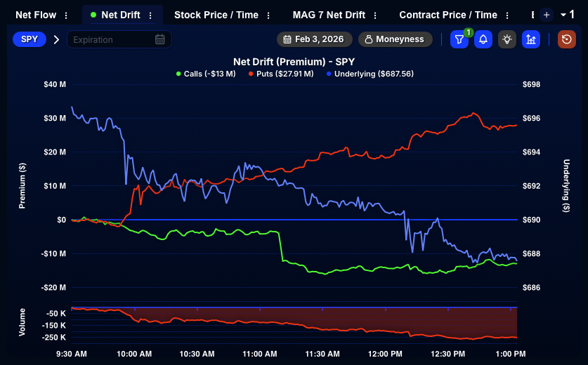Image resolution: width=588 pixels, height=365 pixels.
Task: Open the Moneyness filter
Action: (396, 39)
